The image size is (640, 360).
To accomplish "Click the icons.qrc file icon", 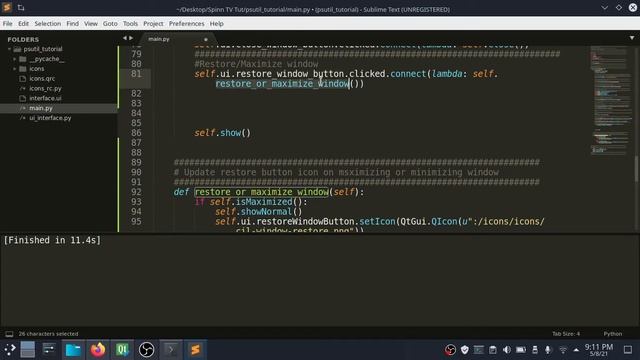I will pos(22,79).
